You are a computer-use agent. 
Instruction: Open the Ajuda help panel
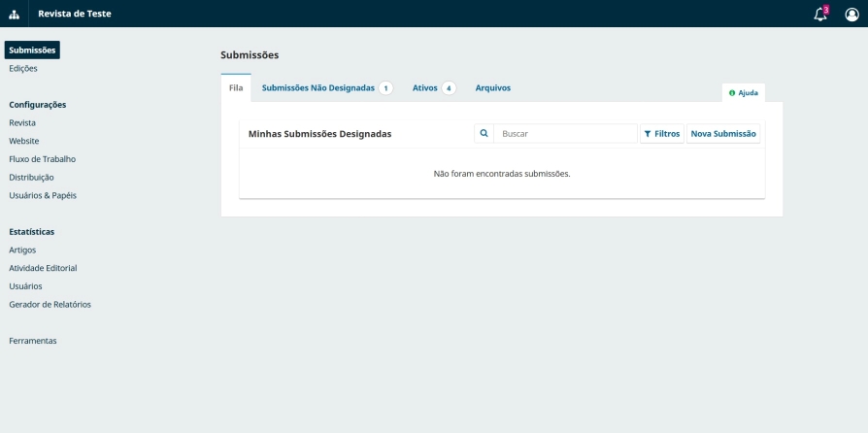click(x=744, y=93)
